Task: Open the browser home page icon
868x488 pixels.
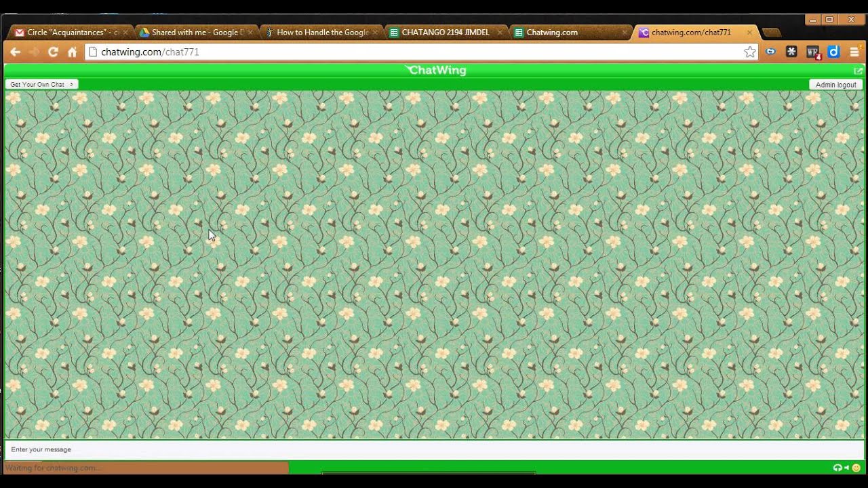Action: click(72, 52)
